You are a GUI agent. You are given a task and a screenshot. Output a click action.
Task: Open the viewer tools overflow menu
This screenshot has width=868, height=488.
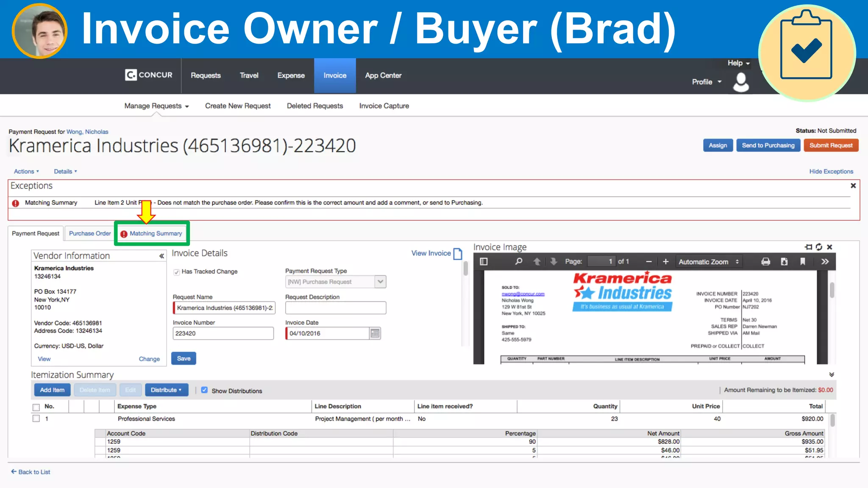point(825,262)
